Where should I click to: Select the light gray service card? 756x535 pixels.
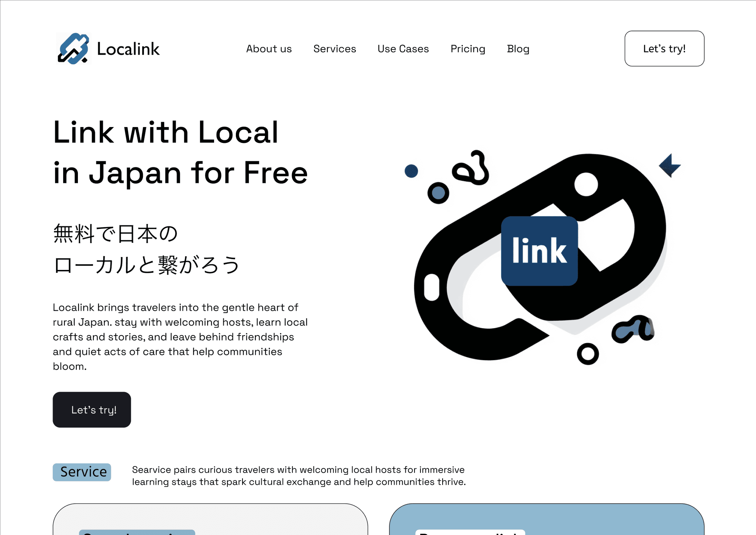coord(210,519)
